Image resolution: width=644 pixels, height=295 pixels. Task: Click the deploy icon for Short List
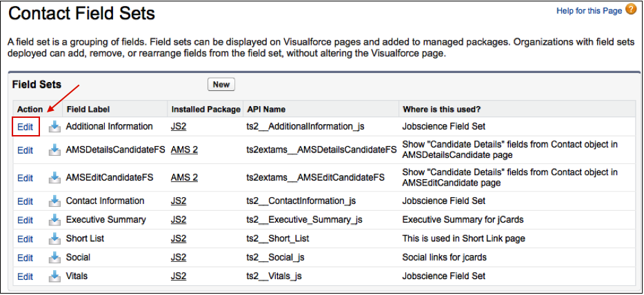54,238
